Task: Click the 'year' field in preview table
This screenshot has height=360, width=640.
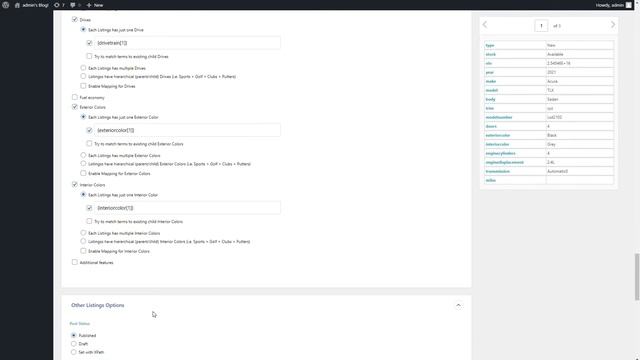Action: click(490, 72)
